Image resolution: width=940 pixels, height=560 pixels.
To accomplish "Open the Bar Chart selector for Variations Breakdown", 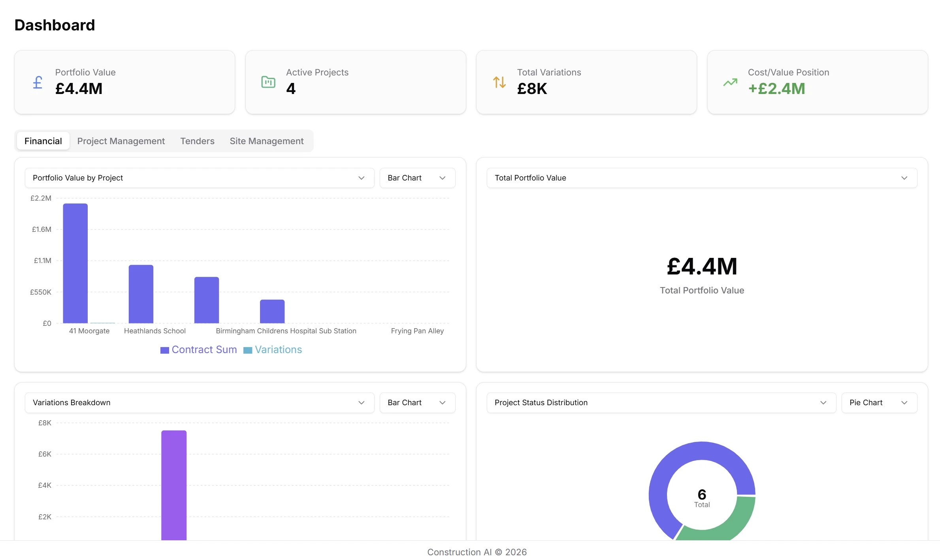I will point(417,402).
